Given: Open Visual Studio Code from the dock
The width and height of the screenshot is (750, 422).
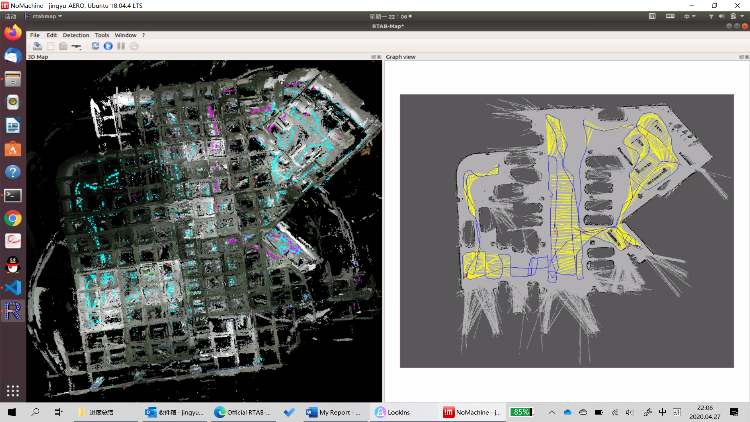Looking at the screenshot, I should pyautogui.click(x=13, y=287).
